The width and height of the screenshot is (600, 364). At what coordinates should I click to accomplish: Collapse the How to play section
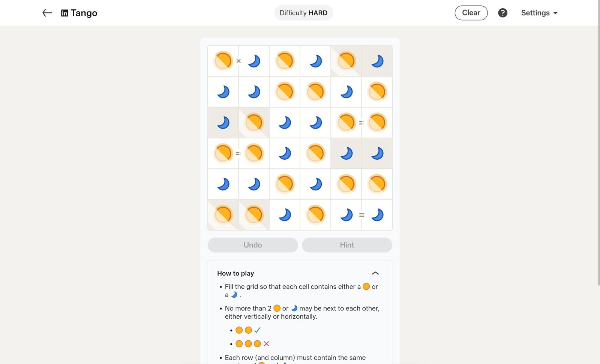coord(375,273)
